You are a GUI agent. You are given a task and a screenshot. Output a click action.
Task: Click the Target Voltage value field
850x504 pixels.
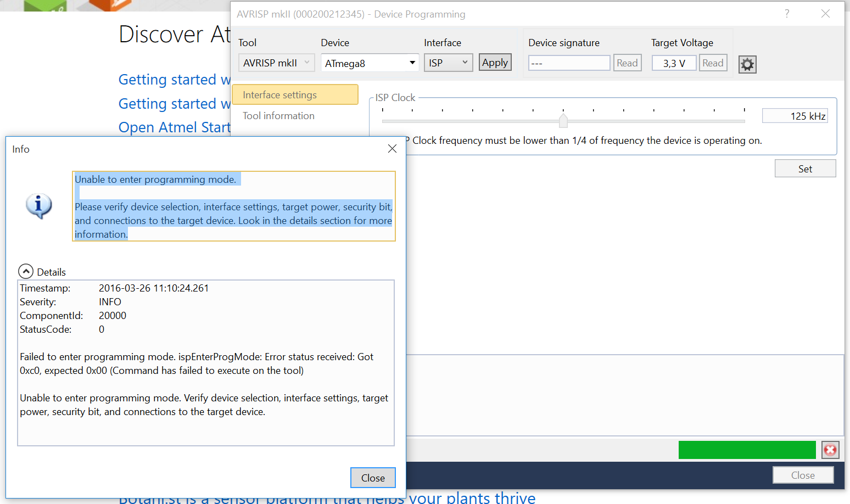click(x=674, y=63)
